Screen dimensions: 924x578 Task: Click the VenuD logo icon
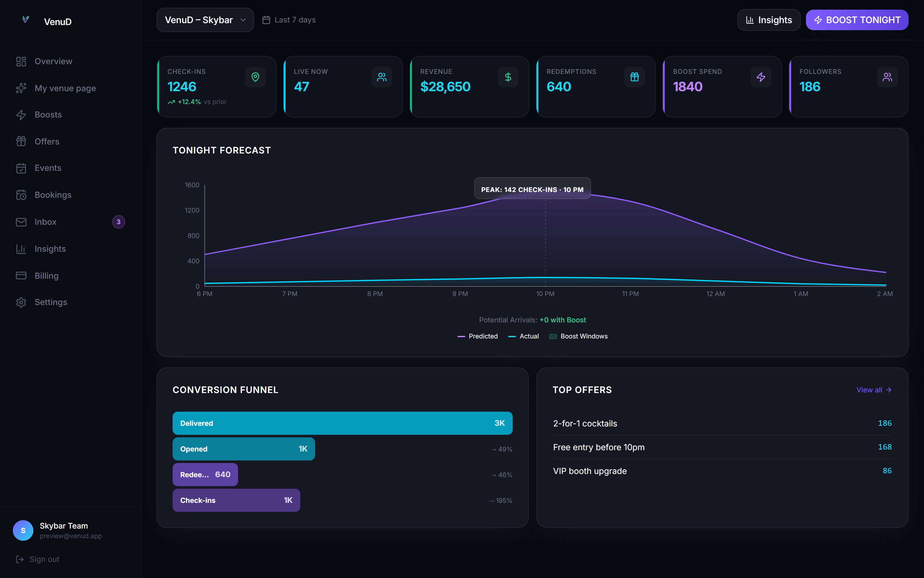(x=26, y=20)
